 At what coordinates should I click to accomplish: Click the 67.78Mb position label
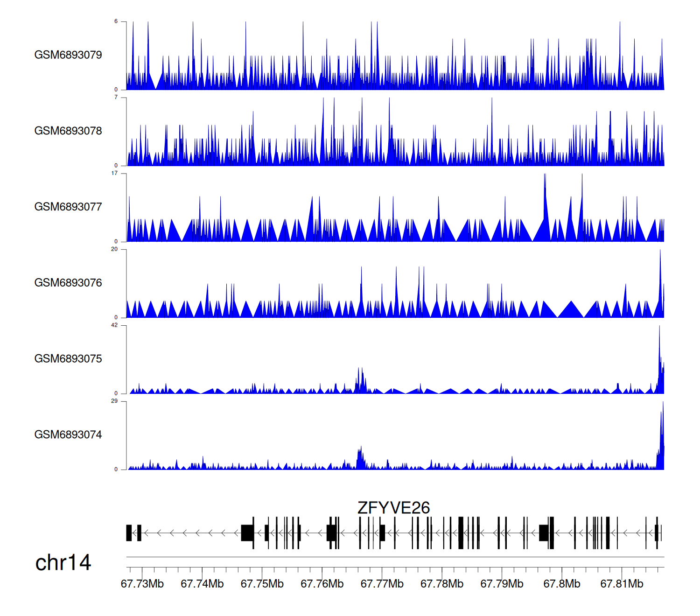pyautogui.click(x=442, y=584)
